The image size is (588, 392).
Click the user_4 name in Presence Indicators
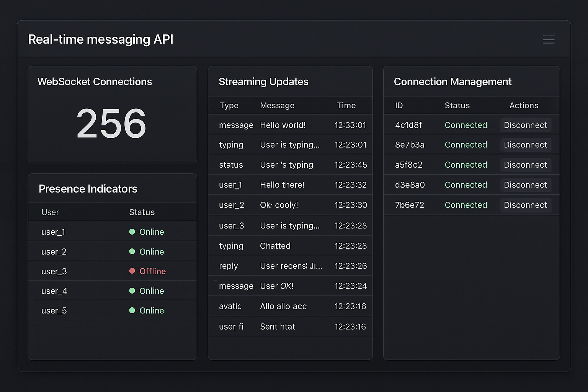tap(54, 291)
